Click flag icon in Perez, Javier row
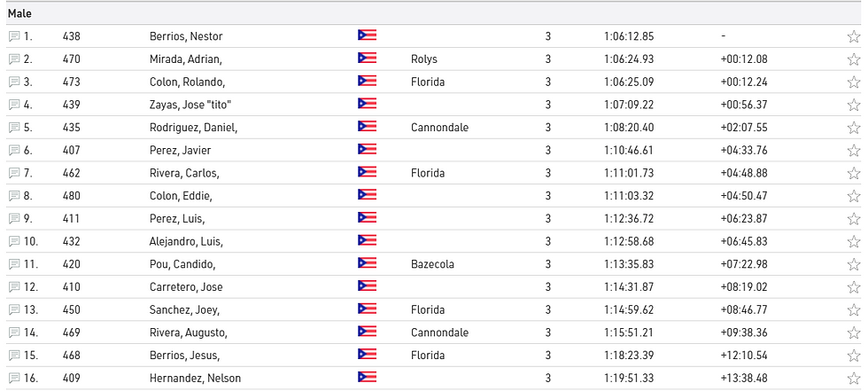Screen dimensions: 868x391 pyautogui.click(x=367, y=150)
